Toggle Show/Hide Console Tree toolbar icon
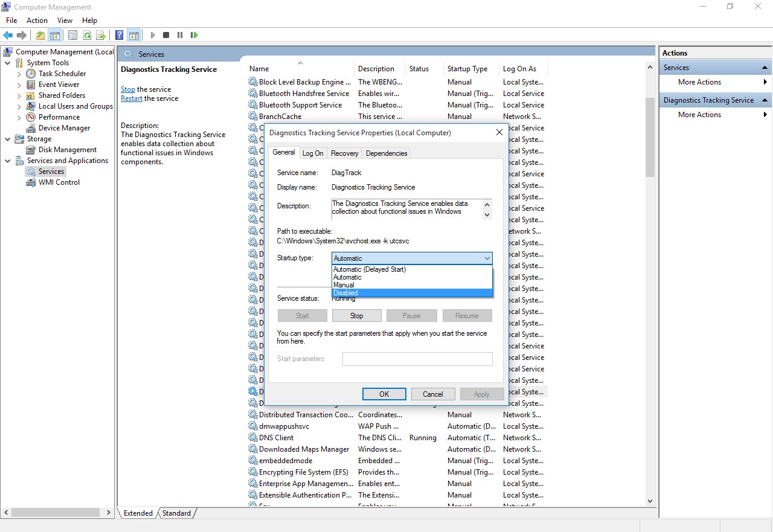This screenshot has height=532, width=773. [x=55, y=35]
